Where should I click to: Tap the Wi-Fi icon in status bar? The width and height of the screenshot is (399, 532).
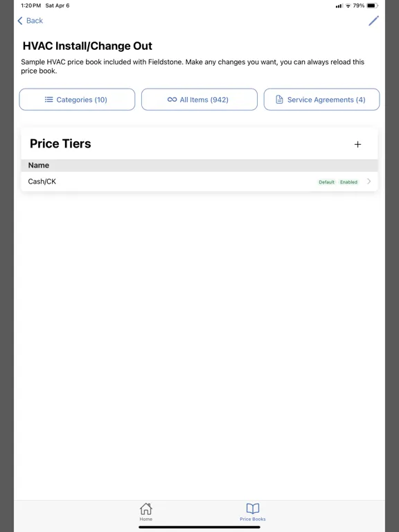[348, 6]
